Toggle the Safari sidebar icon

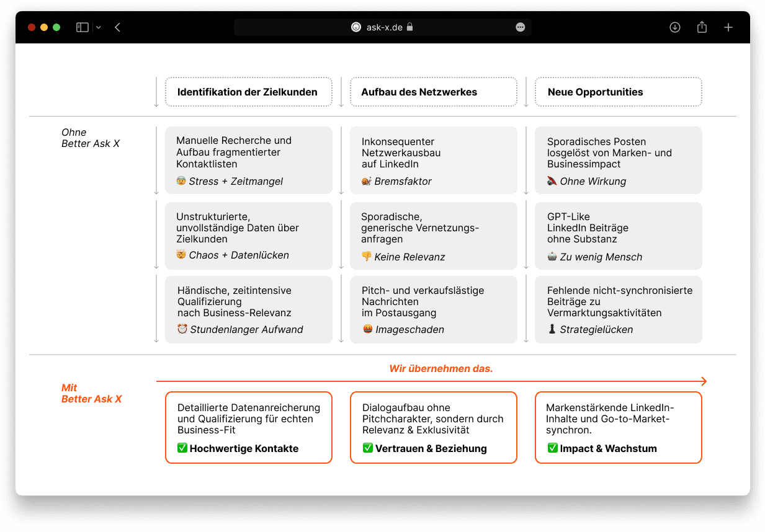click(83, 27)
